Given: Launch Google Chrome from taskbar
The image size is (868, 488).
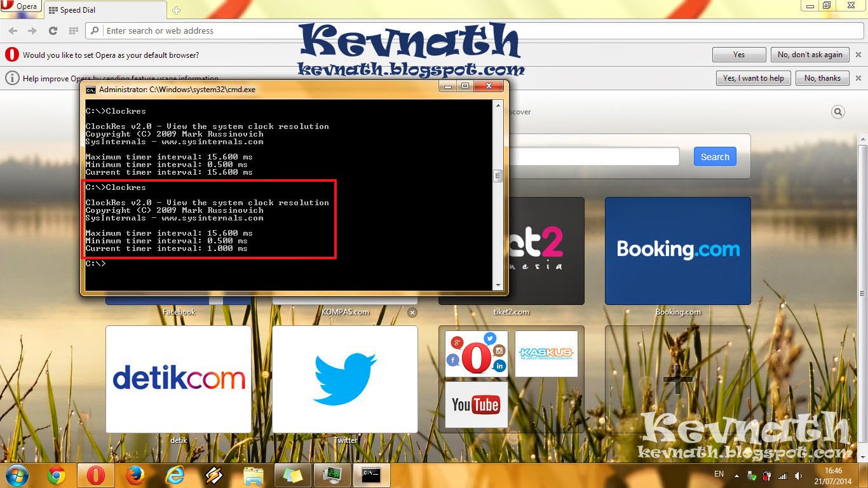Looking at the screenshot, I should point(57,475).
